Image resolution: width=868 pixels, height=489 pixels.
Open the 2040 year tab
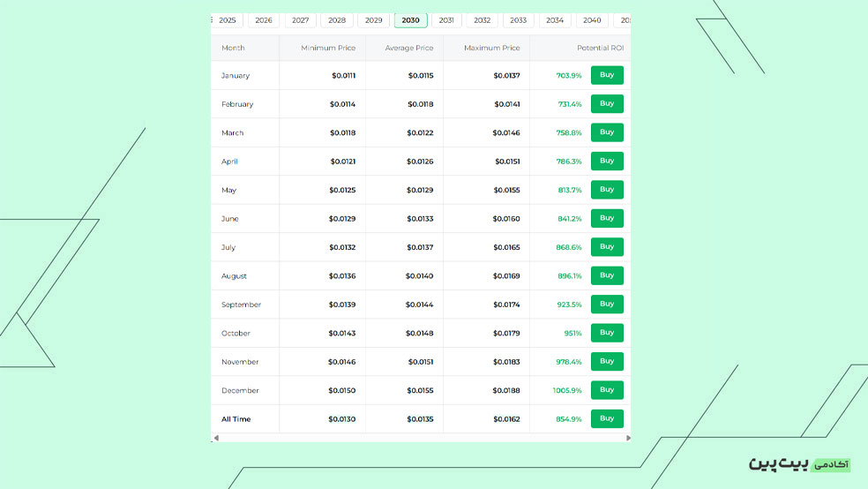(592, 20)
